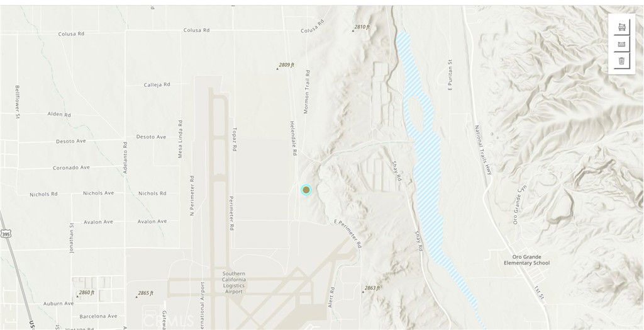This screenshot has width=644, height=330.
Task: Click the National Trails Hwy label
Action: tap(484, 150)
